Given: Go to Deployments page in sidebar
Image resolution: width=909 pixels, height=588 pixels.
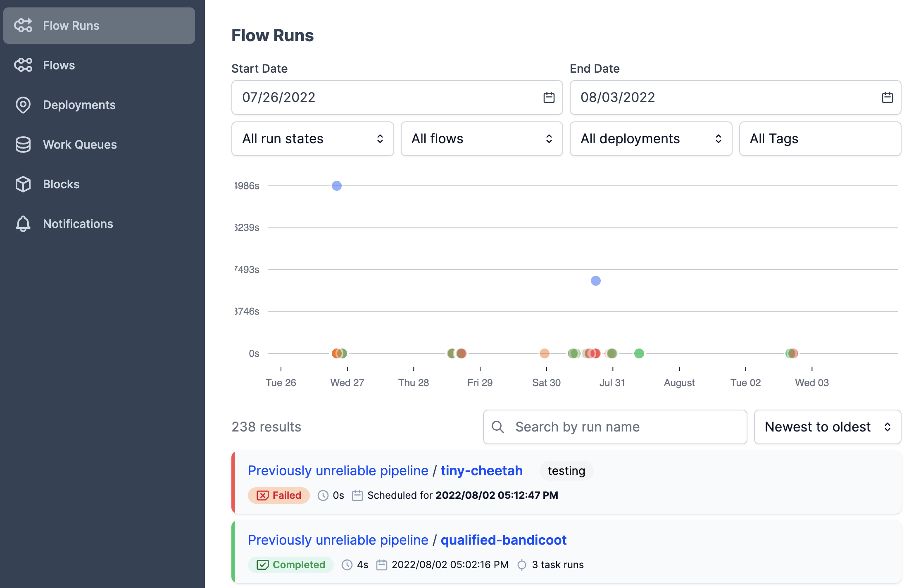Looking at the screenshot, I should pyautogui.click(x=79, y=105).
